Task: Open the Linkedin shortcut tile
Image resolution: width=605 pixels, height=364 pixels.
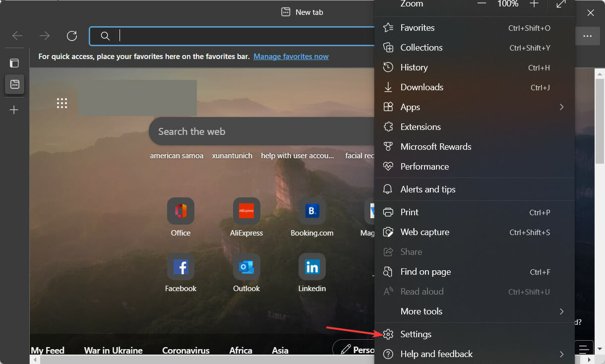Action: (x=312, y=266)
